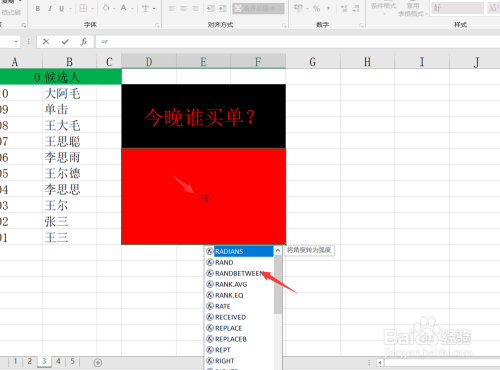
Task: Click into the formula bar input
Action: (x=298, y=42)
